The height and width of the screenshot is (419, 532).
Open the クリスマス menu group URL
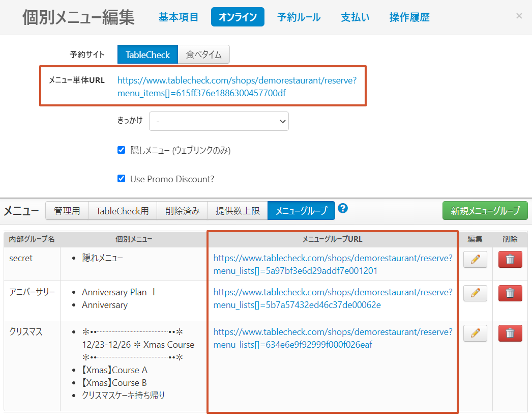click(x=333, y=338)
